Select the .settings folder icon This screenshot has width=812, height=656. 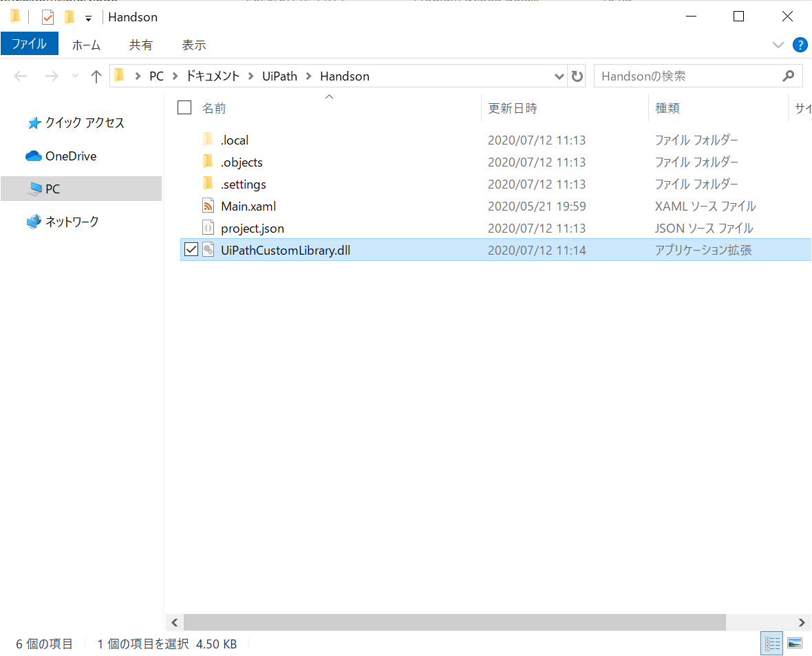pos(208,183)
